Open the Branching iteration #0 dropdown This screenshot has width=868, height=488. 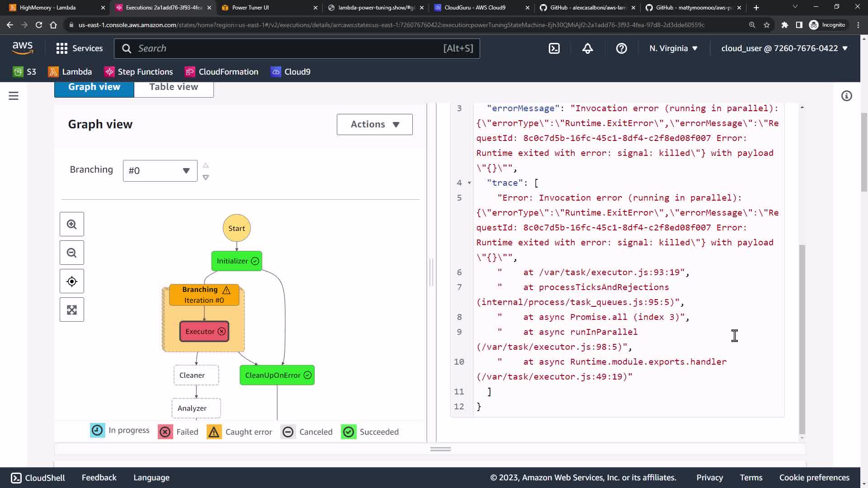160,171
